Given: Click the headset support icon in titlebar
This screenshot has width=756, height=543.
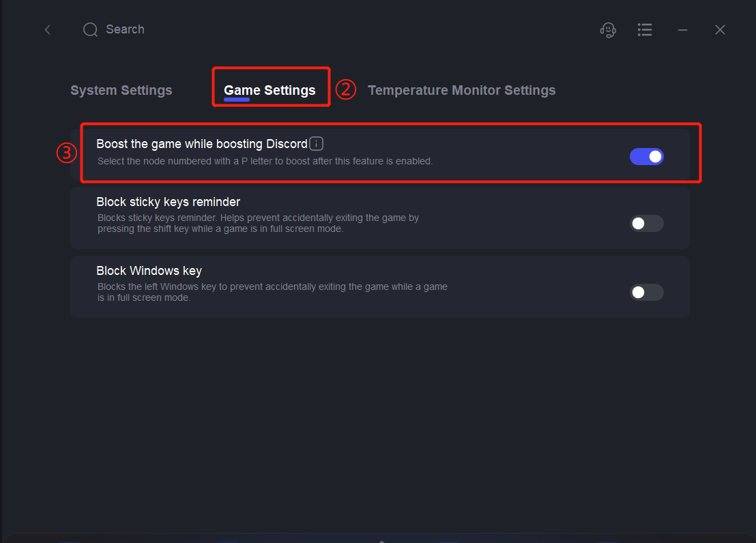Looking at the screenshot, I should [x=607, y=29].
